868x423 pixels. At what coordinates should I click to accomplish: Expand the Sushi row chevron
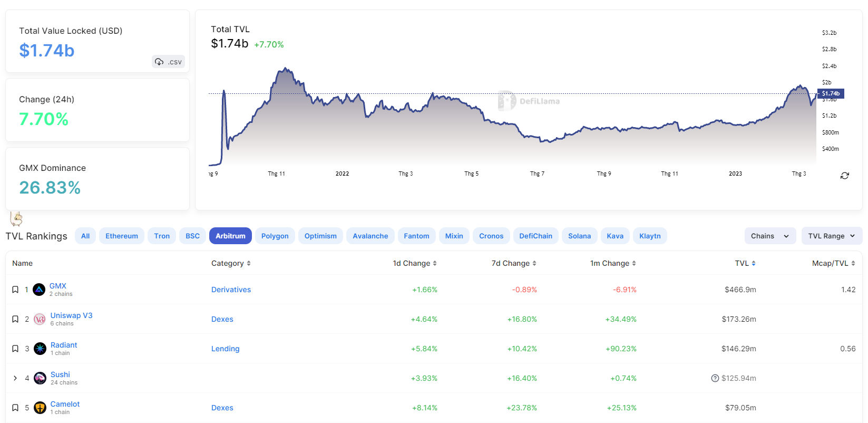tap(15, 378)
